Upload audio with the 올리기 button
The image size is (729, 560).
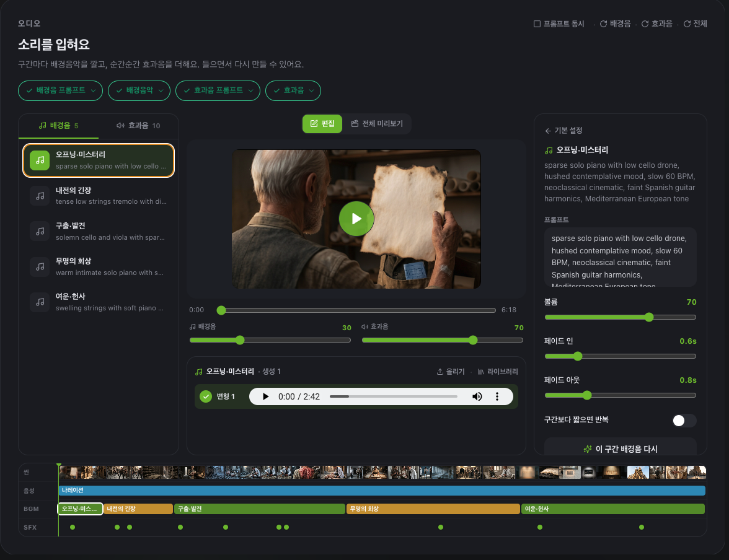pos(451,371)
